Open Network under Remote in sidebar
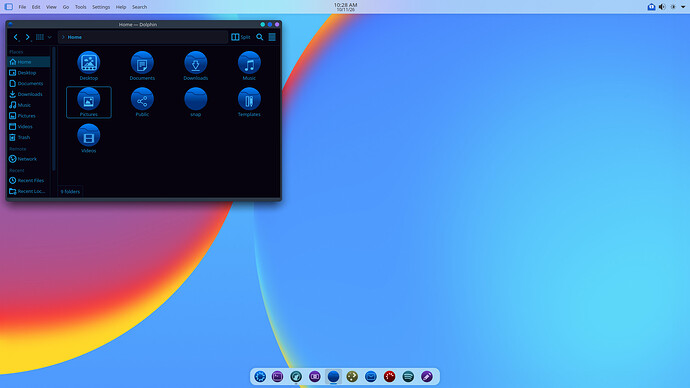Image resolution: width=690 pixels, height=388 pixels. [29, 159]
